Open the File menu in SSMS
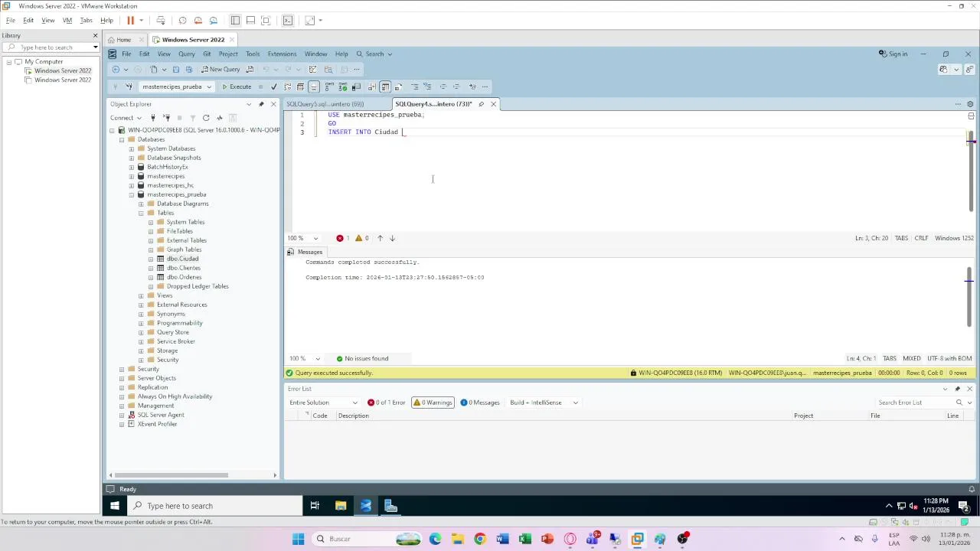Image resolution: width=980 pixels, height=551 pixels. 126,54
